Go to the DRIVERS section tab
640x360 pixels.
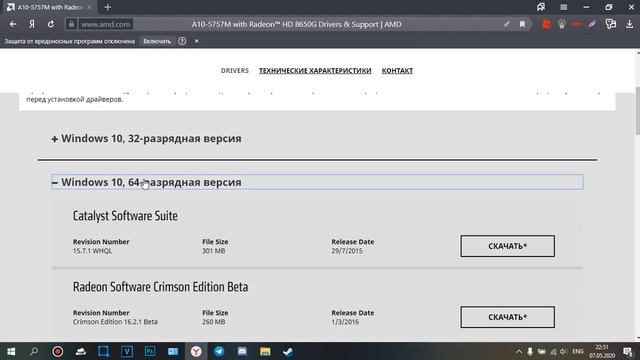(235, 71)
